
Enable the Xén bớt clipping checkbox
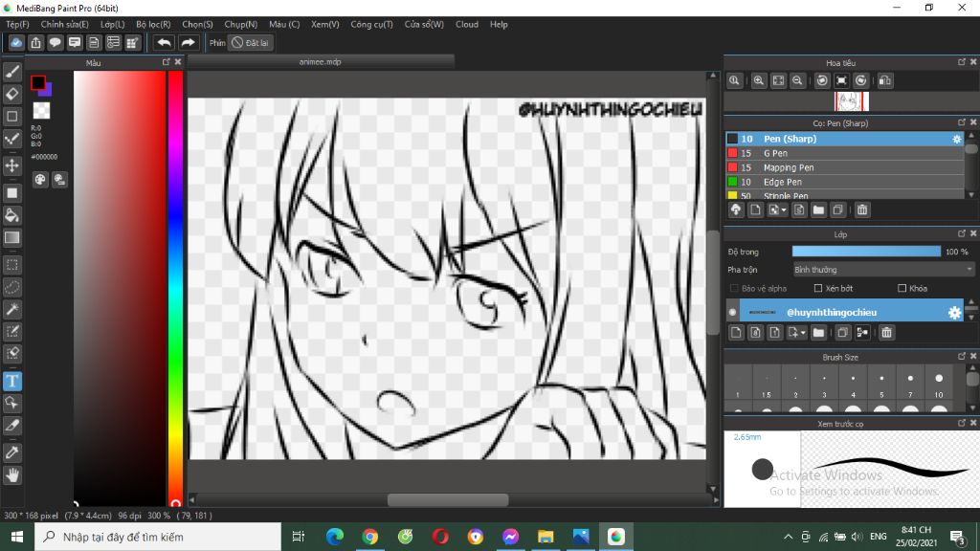point(818,288)
